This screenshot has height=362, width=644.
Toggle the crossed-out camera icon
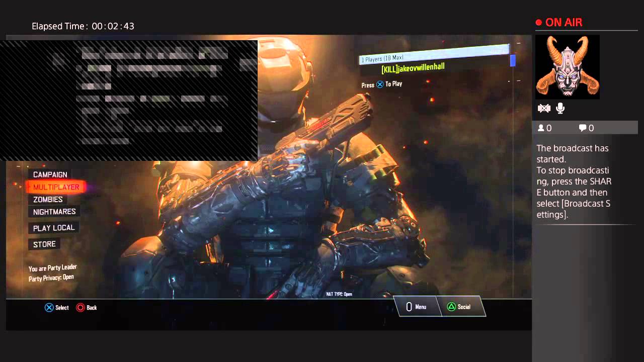[544, 108]
